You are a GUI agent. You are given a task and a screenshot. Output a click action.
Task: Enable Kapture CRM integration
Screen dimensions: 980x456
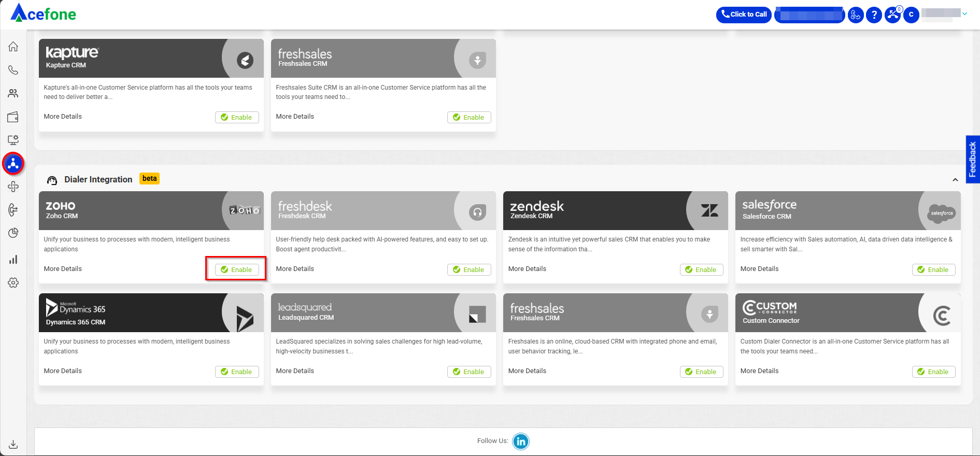pos(237,117)
